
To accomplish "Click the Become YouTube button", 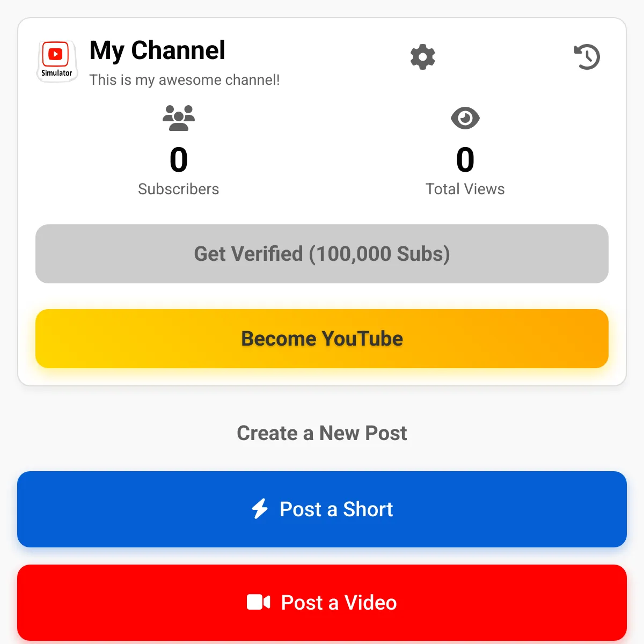I will 322,339.
